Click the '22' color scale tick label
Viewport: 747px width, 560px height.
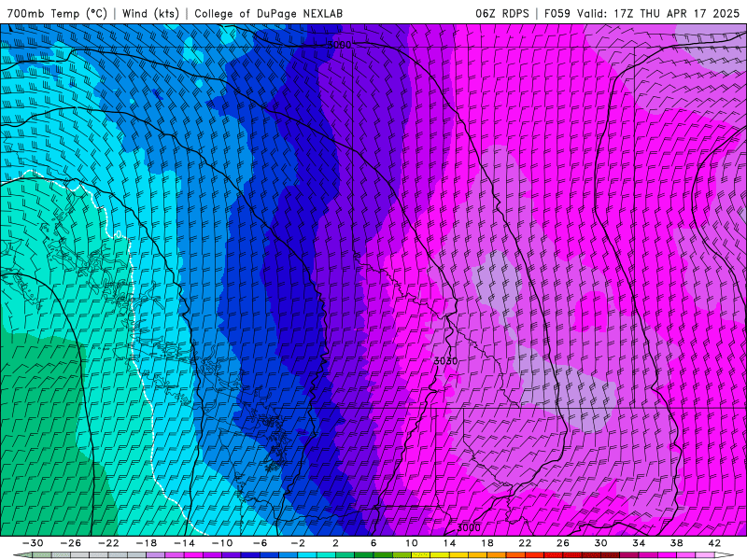tap(525, 543)
